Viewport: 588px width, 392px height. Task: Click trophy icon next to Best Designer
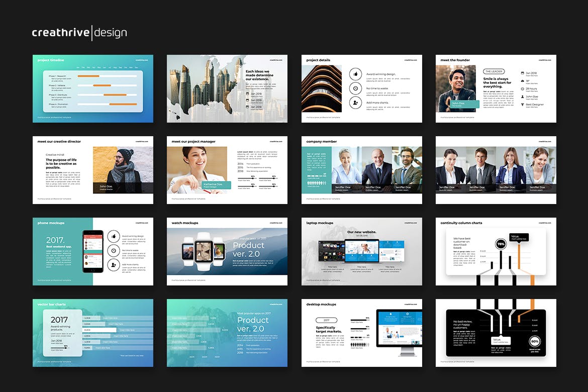click(x=523, y=105)
